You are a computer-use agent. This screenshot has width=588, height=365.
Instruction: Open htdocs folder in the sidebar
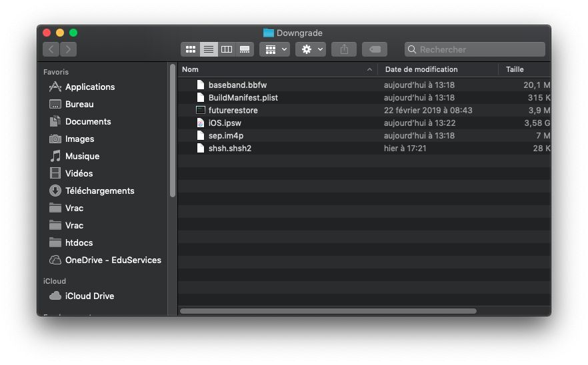pyautogui.click(x=79, y=242)
